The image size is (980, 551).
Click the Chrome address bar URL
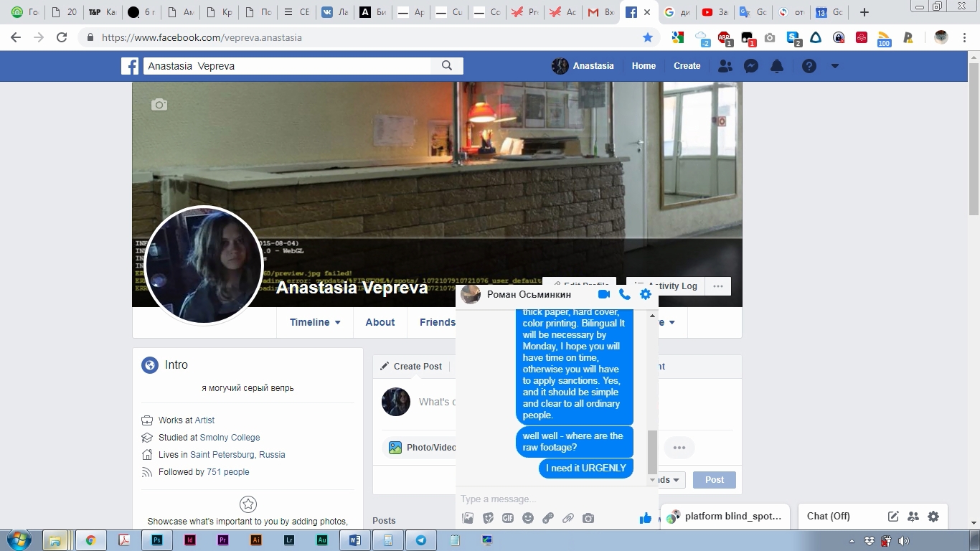(202, 37)
